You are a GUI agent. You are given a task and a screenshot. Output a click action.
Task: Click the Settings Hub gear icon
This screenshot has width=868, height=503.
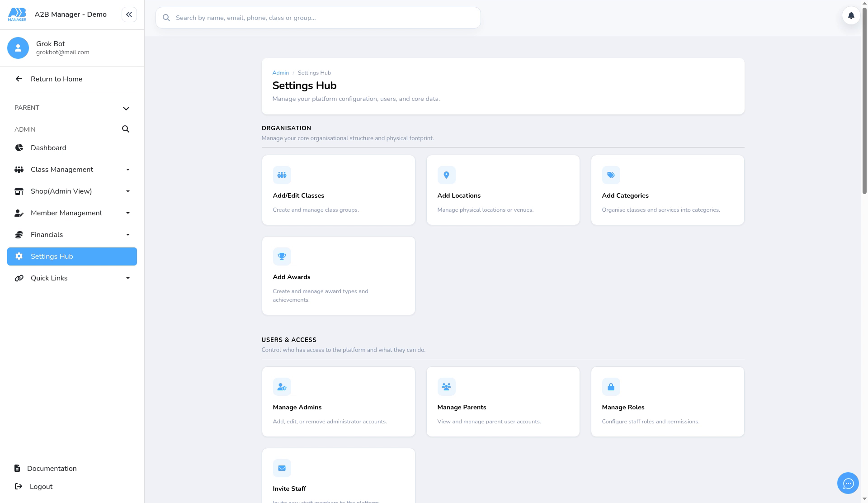[x=19, y=256]
